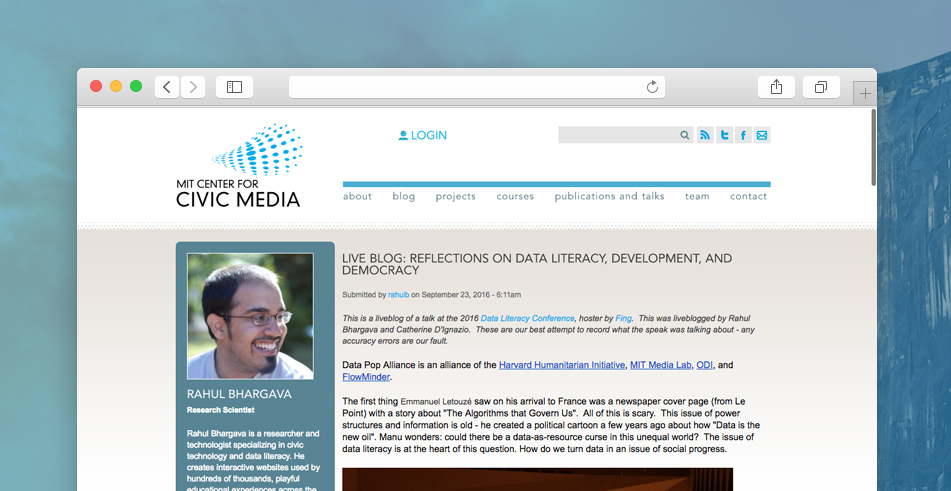Click the LOGIN link

[x=423, y=135]
